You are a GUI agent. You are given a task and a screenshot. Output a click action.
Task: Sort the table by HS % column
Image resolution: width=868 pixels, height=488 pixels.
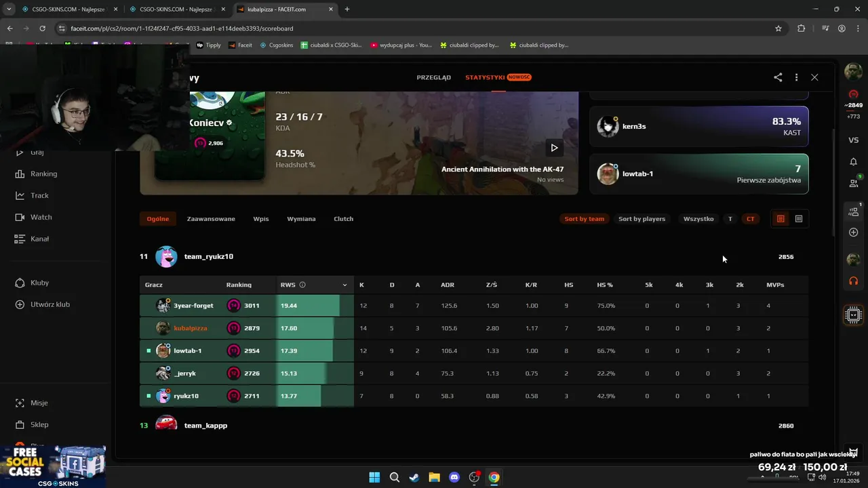click(x=605, y=285)
